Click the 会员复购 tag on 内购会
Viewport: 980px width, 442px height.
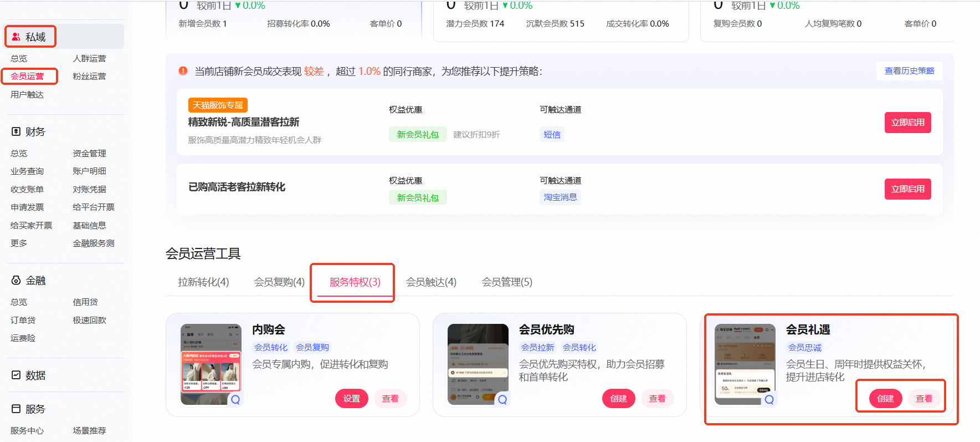point(312,348)
